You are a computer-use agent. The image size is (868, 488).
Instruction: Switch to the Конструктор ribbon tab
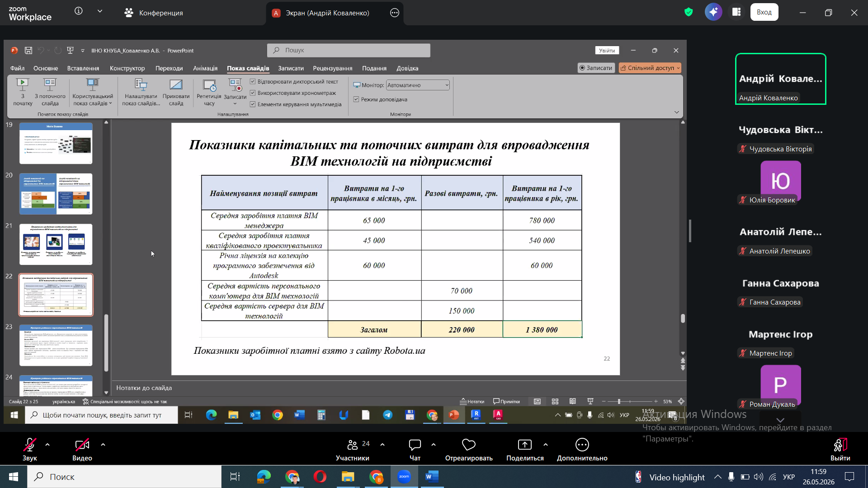click(x=127, y=68)
